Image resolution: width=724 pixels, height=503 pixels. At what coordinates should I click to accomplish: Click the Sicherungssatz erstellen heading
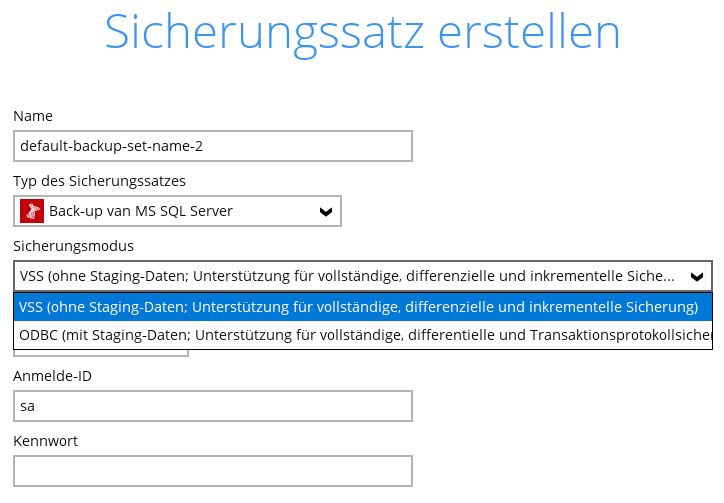tap(362, 32)
